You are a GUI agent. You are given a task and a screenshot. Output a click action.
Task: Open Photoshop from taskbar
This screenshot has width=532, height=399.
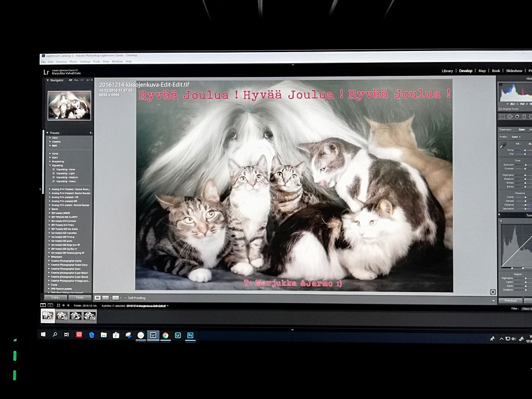point(190,335)
